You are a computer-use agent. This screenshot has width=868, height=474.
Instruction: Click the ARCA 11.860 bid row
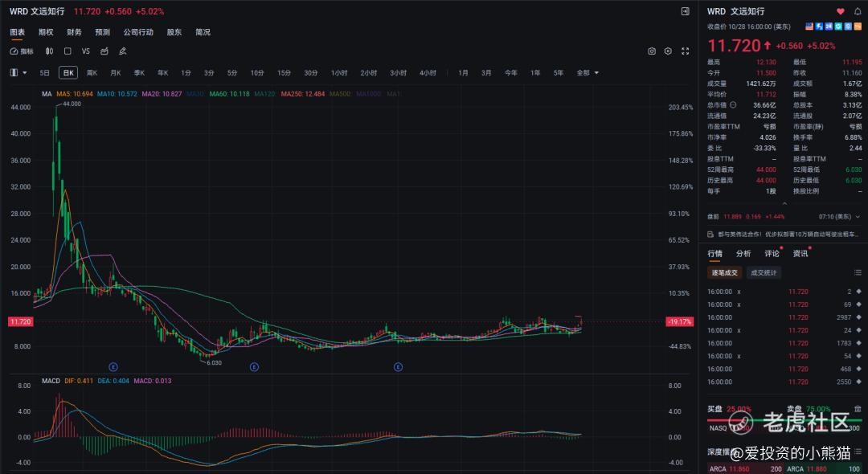[x=744, y=469]
